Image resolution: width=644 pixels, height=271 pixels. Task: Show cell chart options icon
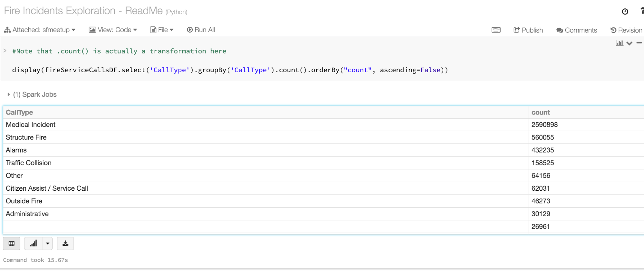tap(619, 43)
